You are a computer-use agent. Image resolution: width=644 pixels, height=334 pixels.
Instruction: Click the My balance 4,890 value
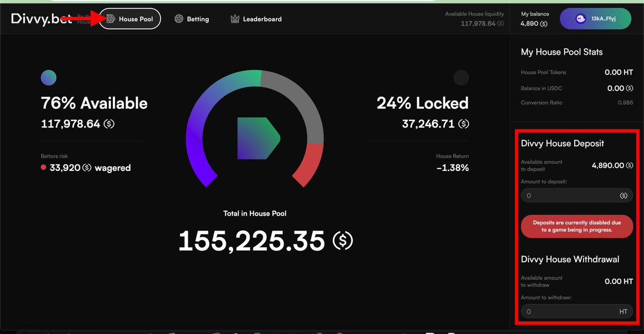pos(530,24)
